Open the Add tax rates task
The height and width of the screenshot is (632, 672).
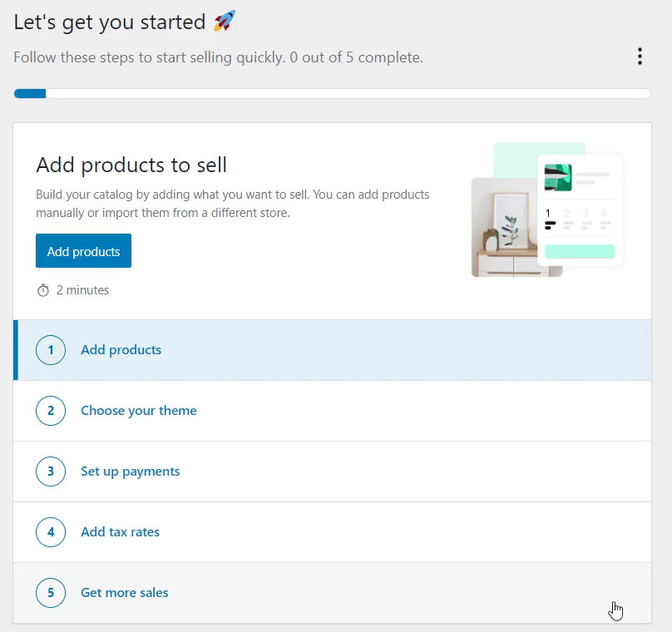click(x=332, y=531)
